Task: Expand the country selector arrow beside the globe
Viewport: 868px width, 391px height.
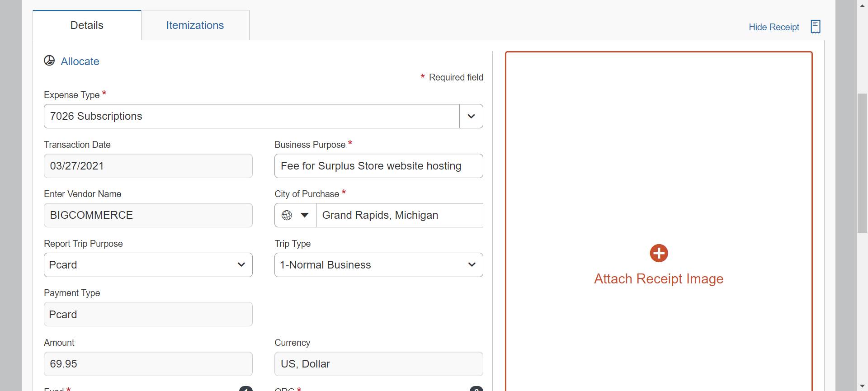Action: pos(305,215)
